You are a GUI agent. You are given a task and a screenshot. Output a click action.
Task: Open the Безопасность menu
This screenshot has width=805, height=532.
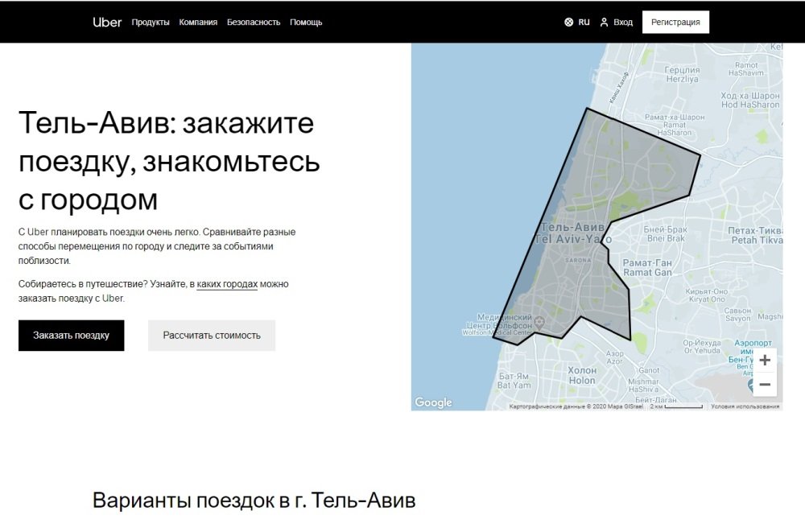coord(254,22)
